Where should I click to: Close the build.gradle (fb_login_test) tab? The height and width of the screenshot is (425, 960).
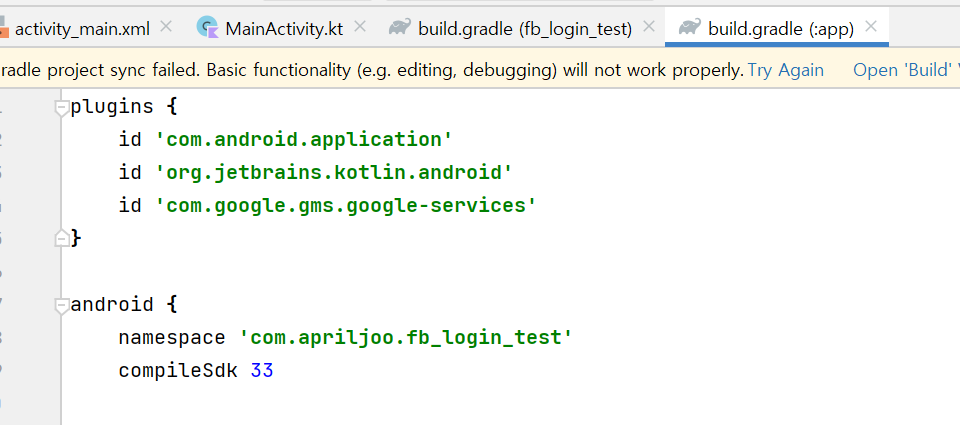tap(649, 27)
